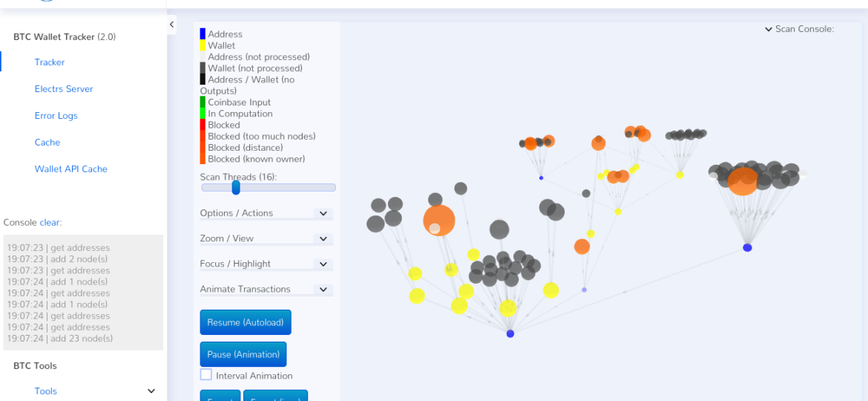868x401 pixels.
Task: Open the Error Logs page
Action: [56, 115]
